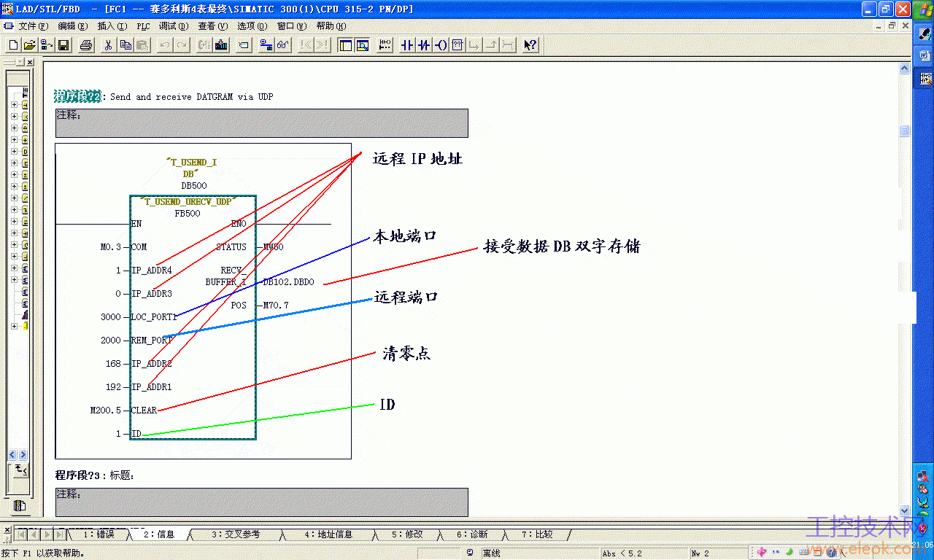The height and width of the screenshot is (560, 934).
Task: Insert a new network toolbar icon
Action: tap(385, 45)
